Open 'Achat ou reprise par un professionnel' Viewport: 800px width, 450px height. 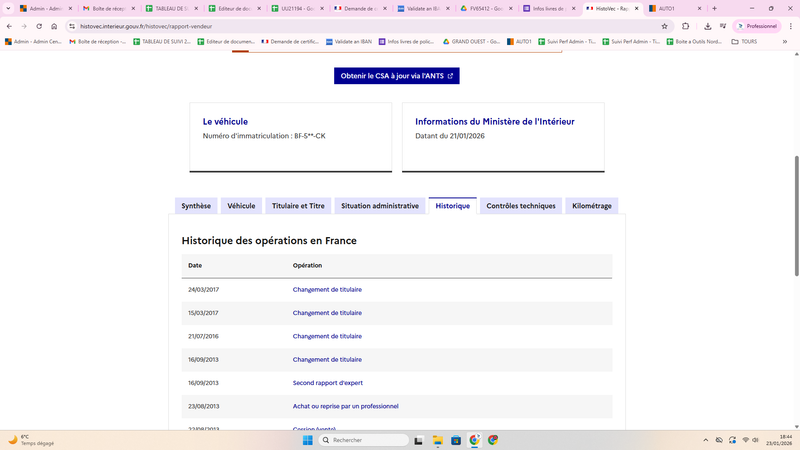pos(345,406)
